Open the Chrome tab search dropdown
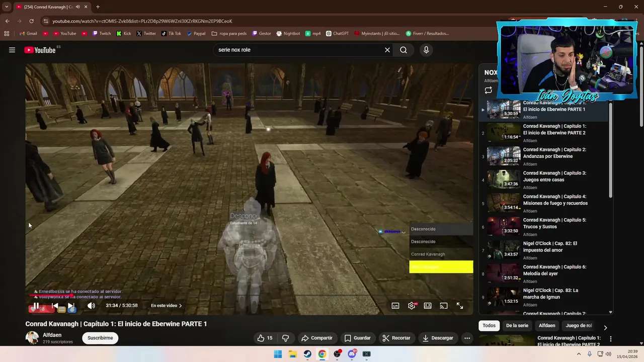Screen dimensions: 644x362 (7, 7)
